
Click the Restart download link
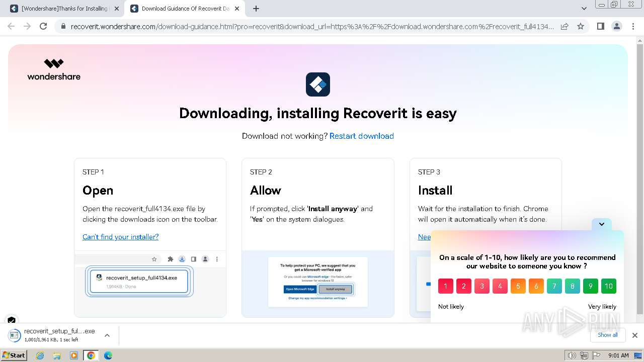tap(362, 136)
